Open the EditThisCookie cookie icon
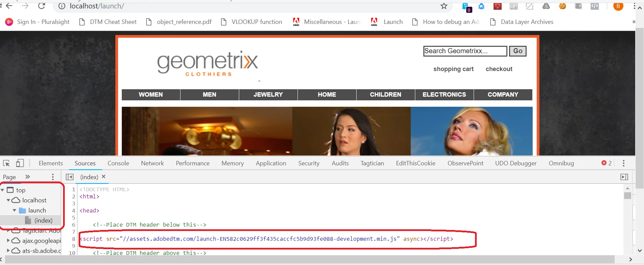Viewport: 644px width, 265px height. pyautogui.click(x=562, y=6)
